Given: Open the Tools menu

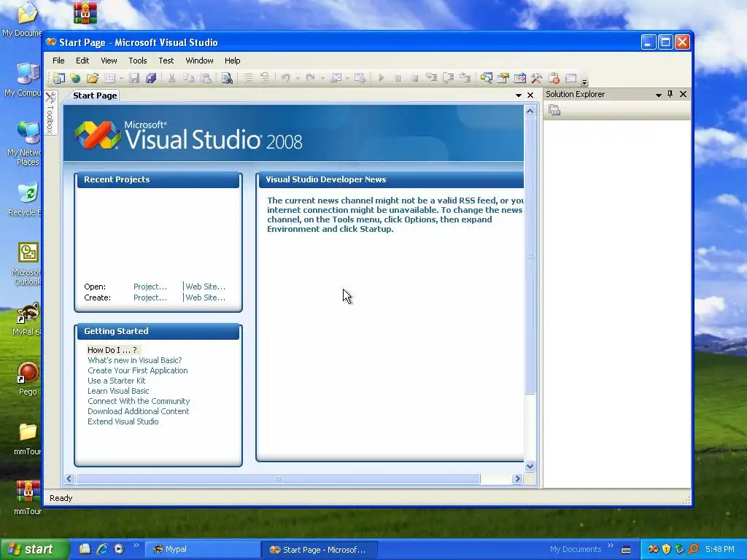Looking at the screenshot, I should [x=138, y=61].
